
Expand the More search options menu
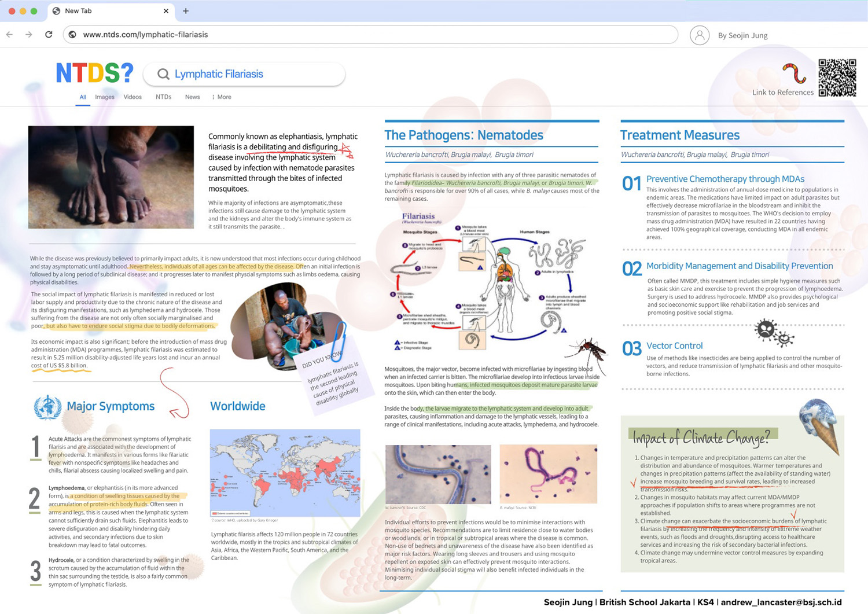point(222,97)
